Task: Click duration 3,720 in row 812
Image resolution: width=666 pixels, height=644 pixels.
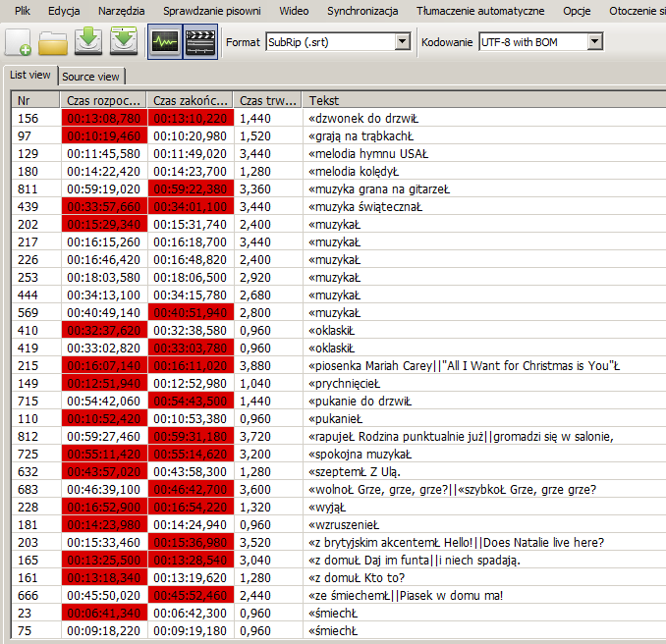Action: (x=255, y=437)
